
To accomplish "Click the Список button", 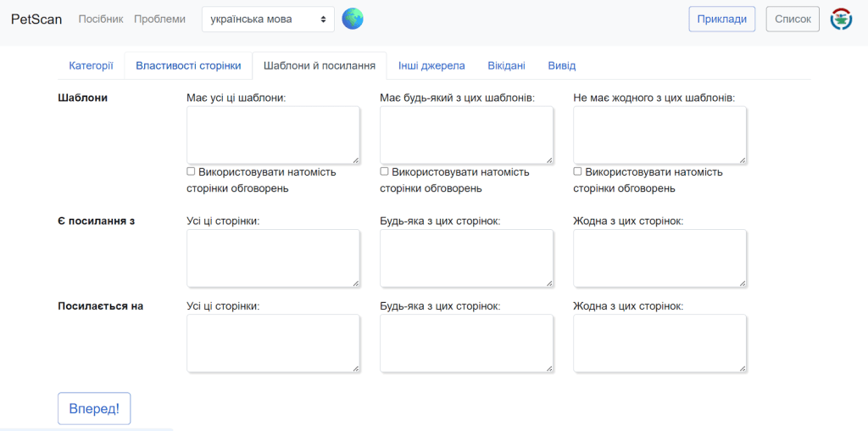I will (793, 19).
